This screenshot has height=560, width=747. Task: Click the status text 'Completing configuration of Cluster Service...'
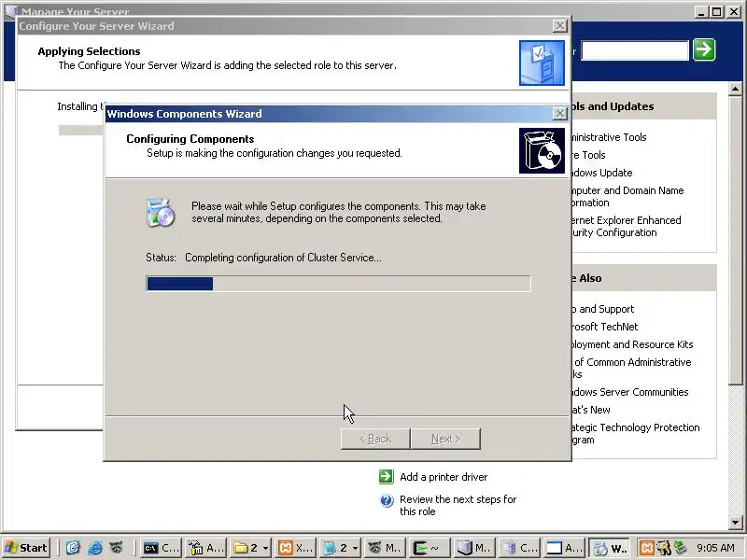pos(283,258)
